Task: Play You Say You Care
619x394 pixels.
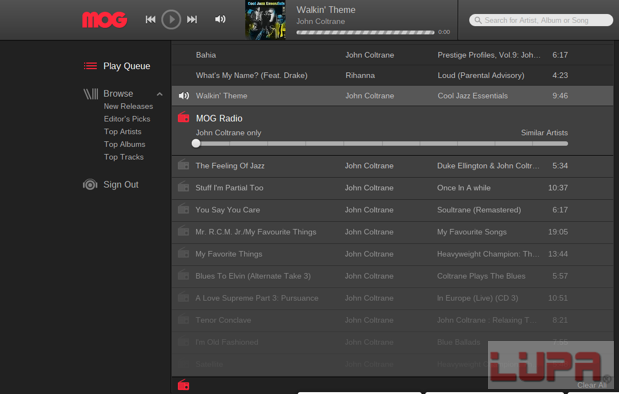Action: [x=228, y=210]
